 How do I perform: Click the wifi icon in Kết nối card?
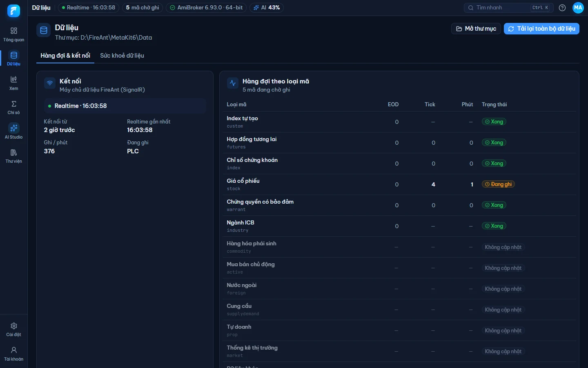50,83
